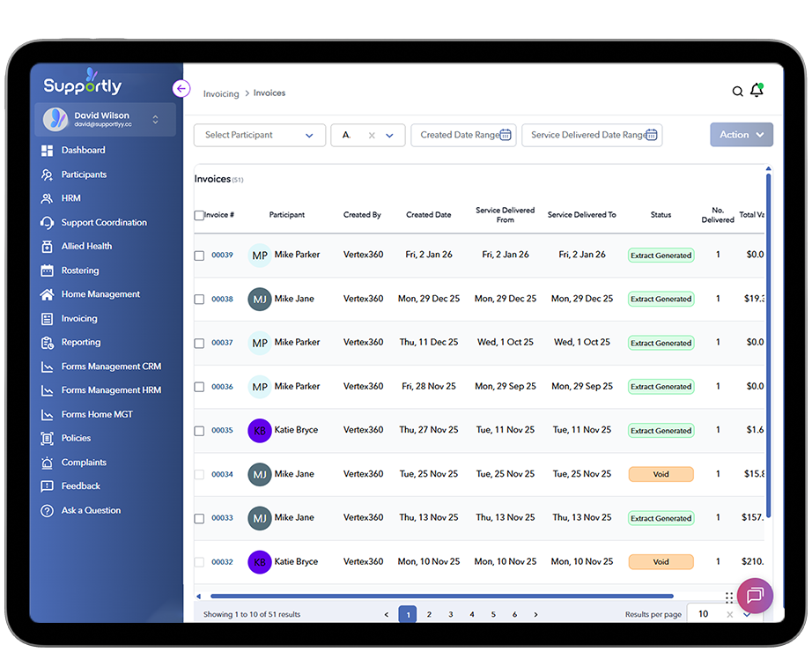Click the left arrow of horizontal scrollbar
Image resolution: width=812 pixels, height=667 pixels.
click(199, 596)
